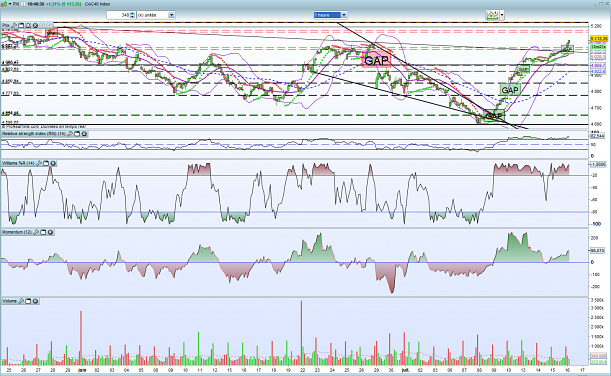Click the Prix panel label
611x376 pixels.
[6, 25]
